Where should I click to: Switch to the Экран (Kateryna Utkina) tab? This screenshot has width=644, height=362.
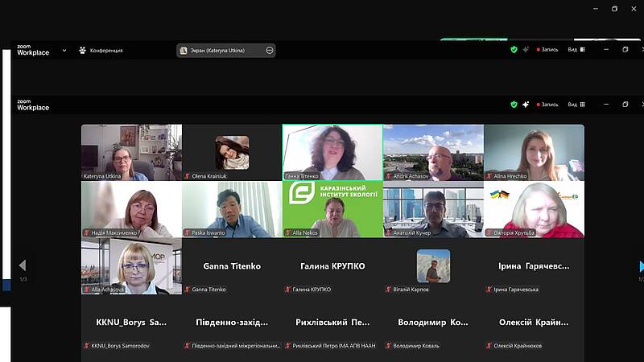tap(220, 50)
